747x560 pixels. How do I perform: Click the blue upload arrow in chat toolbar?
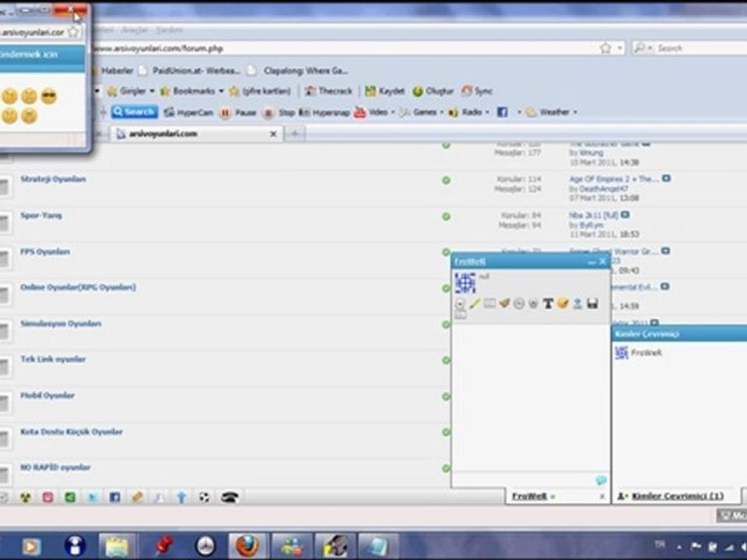pyautogui.click(x=577, y=303)
